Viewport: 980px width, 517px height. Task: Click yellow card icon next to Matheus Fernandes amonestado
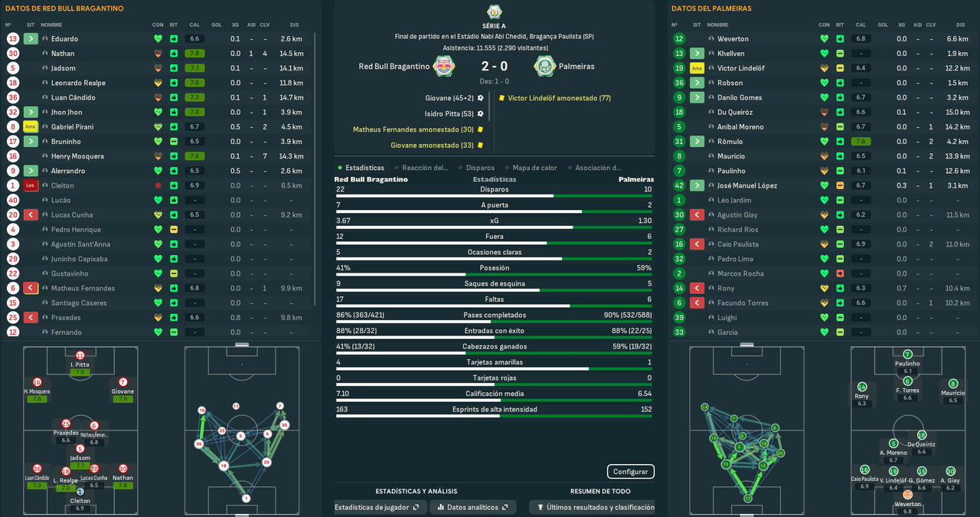pos(480,129)
